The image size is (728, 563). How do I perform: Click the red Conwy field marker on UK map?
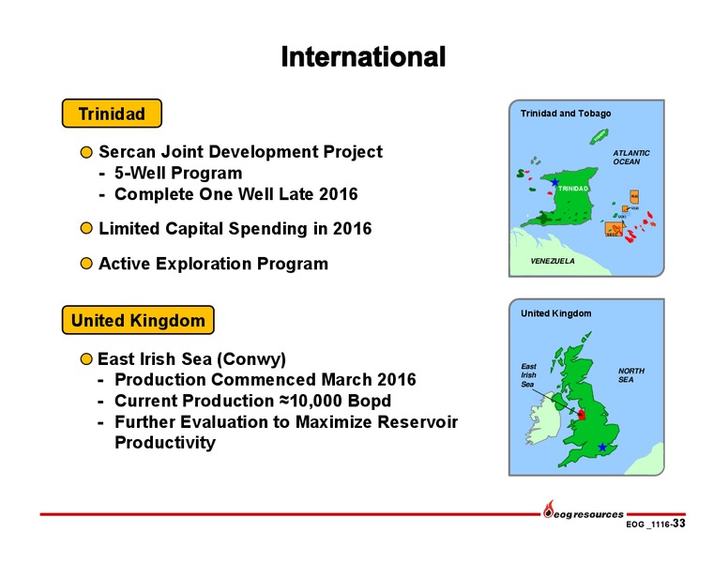click(582, 415)
